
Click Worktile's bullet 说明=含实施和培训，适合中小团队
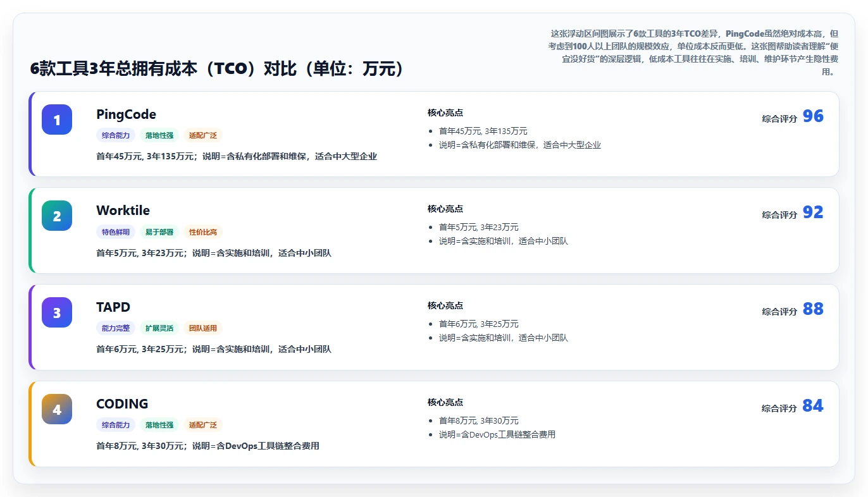[504, 241]
